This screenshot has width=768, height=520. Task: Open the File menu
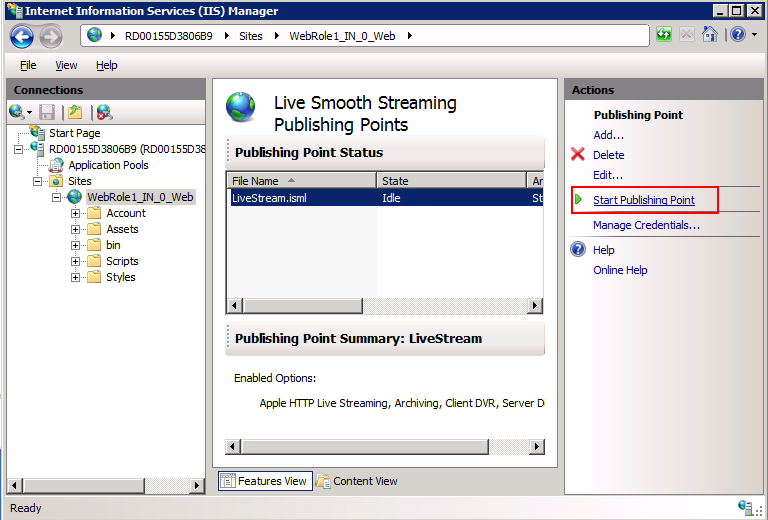click(x=28, y=65)
